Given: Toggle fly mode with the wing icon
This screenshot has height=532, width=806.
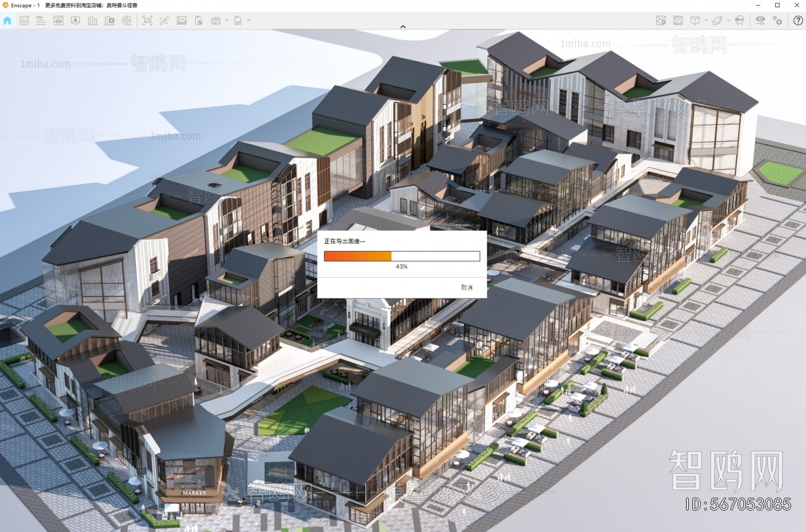Looking at the screenshot, I should (717, 21).
